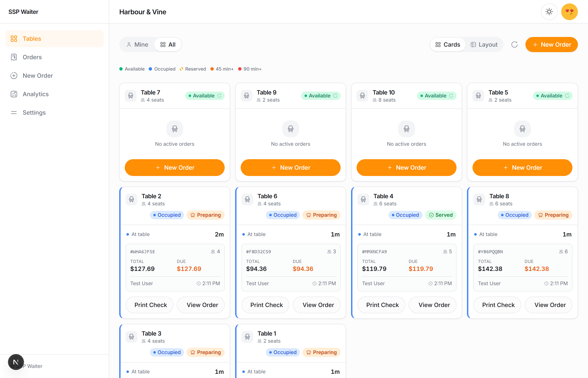Click refresh icon in Table 9 Available badge
Screen dimensions: 588x378
point(335,96)
